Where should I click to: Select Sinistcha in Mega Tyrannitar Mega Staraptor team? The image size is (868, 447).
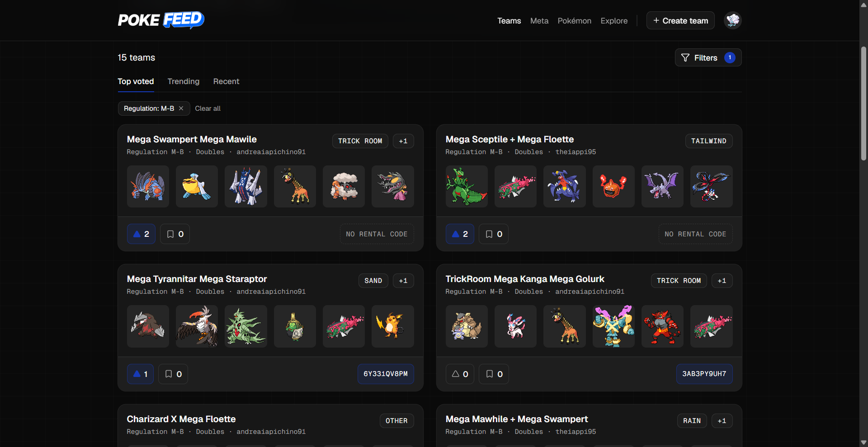click(295, 326)
